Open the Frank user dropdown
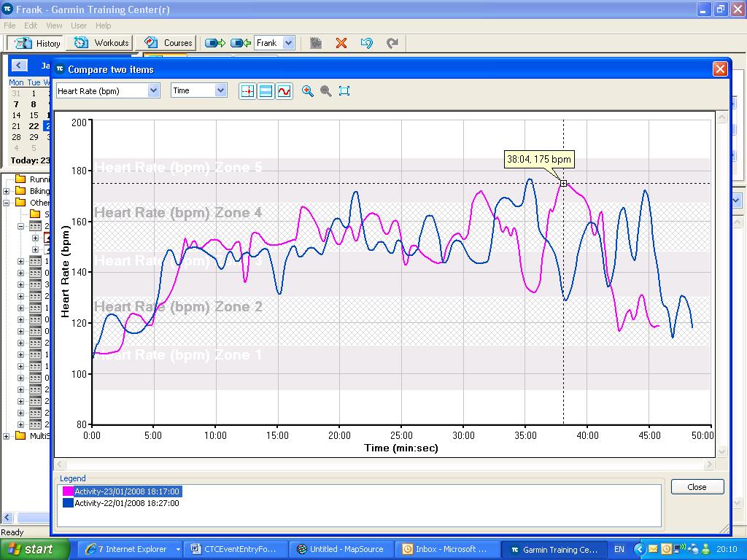Screen dimensions: 747x560 288,43
